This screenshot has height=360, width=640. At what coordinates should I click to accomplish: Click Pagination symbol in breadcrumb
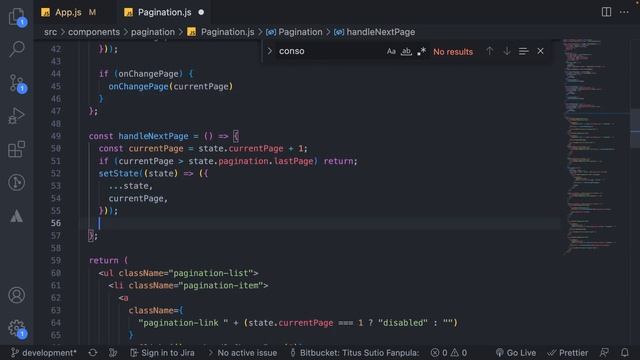300,32
